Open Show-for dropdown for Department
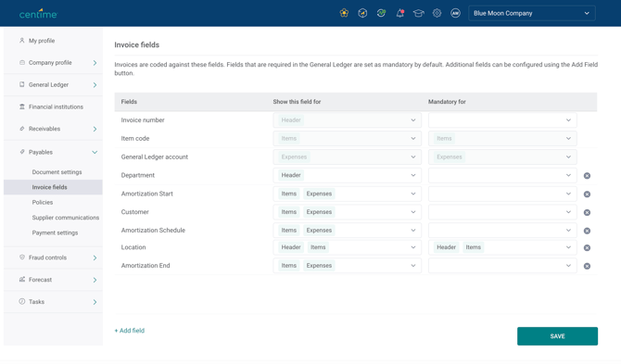The height and width of the screenshot is (364, 621). tap(347, 175)
